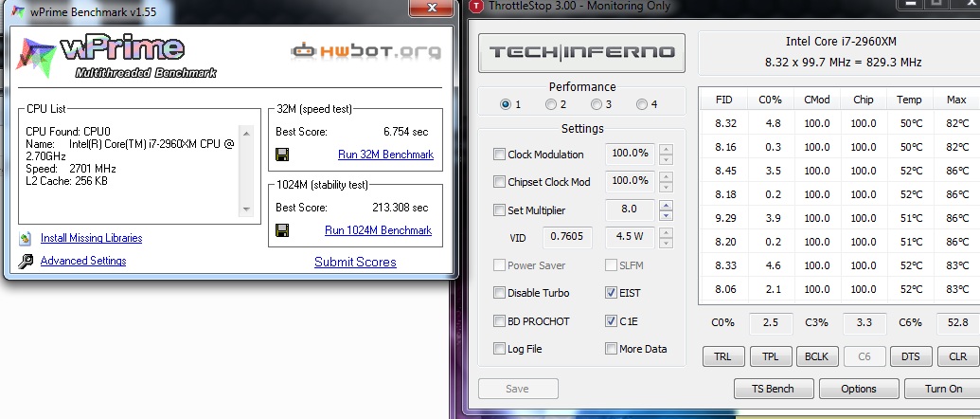Close the wPrime Benchmark window
Viewport: 980px width, 419px height.
click(x=431, y=8)
